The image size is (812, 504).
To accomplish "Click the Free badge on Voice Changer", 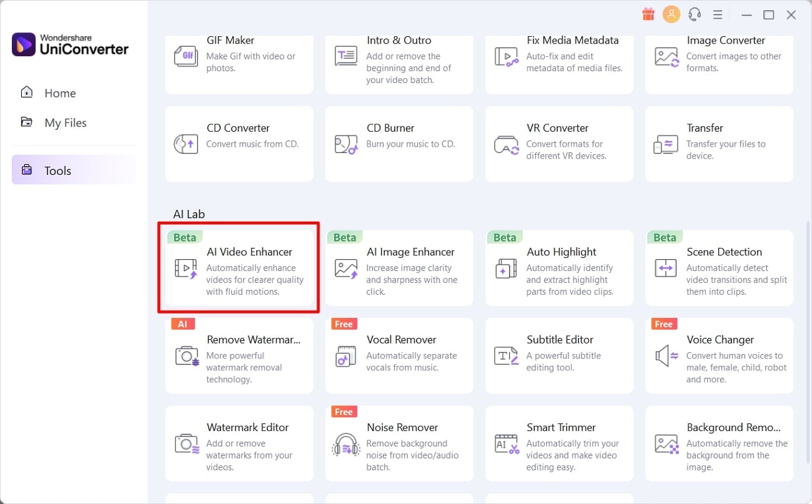I will pos(663,324).
